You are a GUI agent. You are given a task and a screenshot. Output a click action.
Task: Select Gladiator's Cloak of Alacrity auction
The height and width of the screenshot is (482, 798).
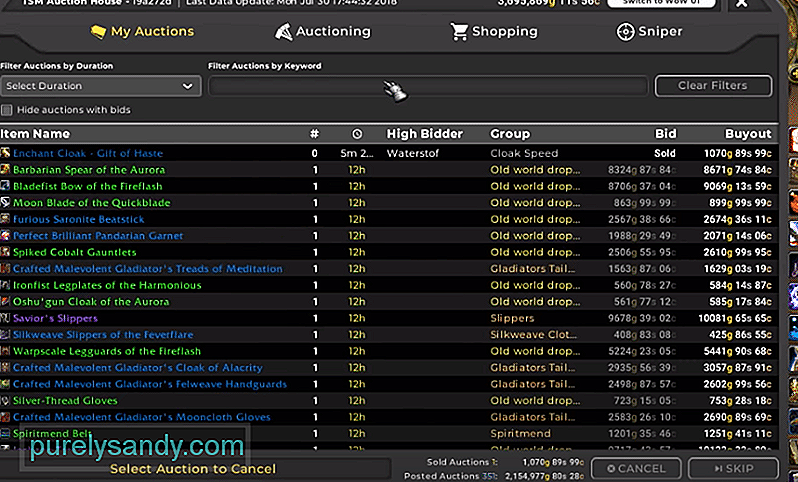click(x=389, y=367)
